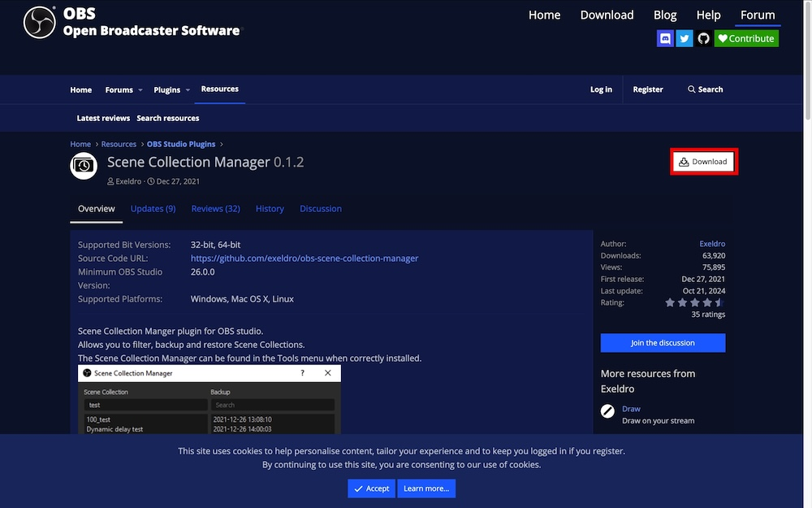Switch to the History tab
The height and width of the screenshot is (508, 812).
[270, 209]
